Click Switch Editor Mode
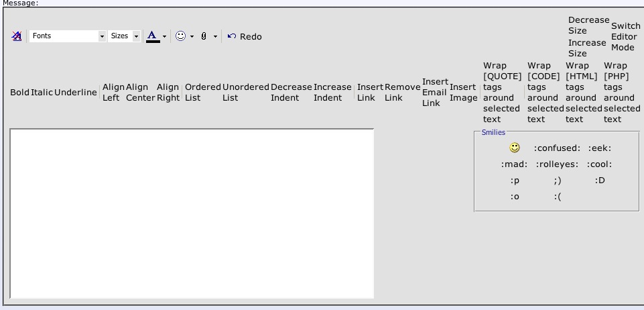This screenshot has height=310, width=644. click(x=625, y=37)
